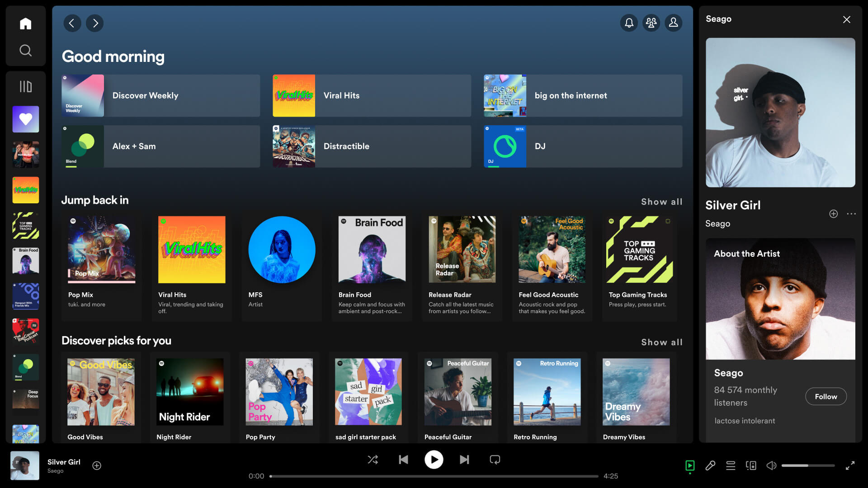The image size is (868, 488).
Task: Open the user profile icon
Action: coord(673,23)
